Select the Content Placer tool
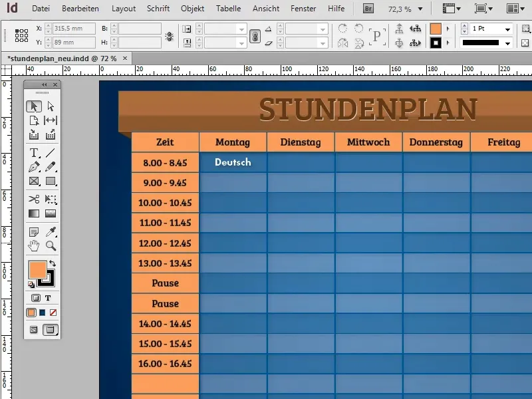Screen dimensions: 532x399 coord(51,135)
